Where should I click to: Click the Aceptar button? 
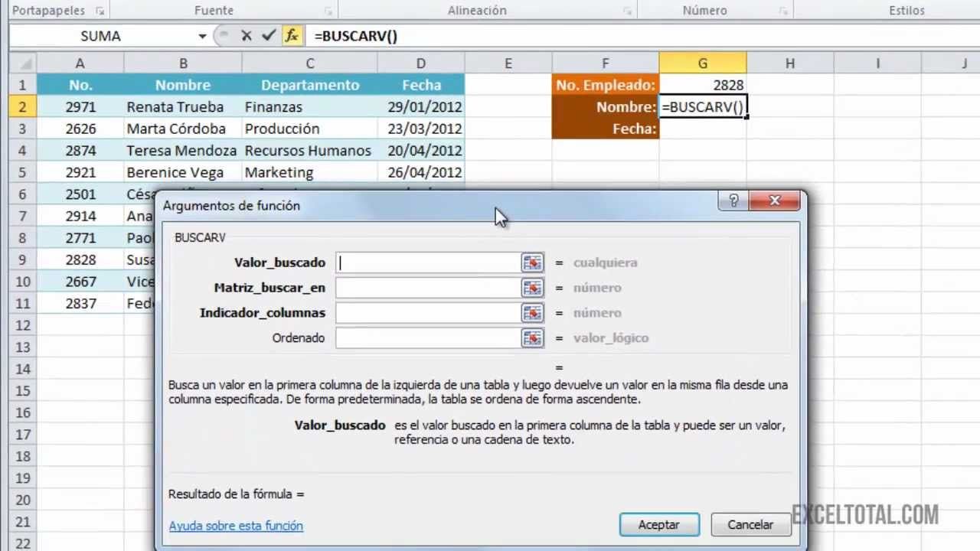659,525
